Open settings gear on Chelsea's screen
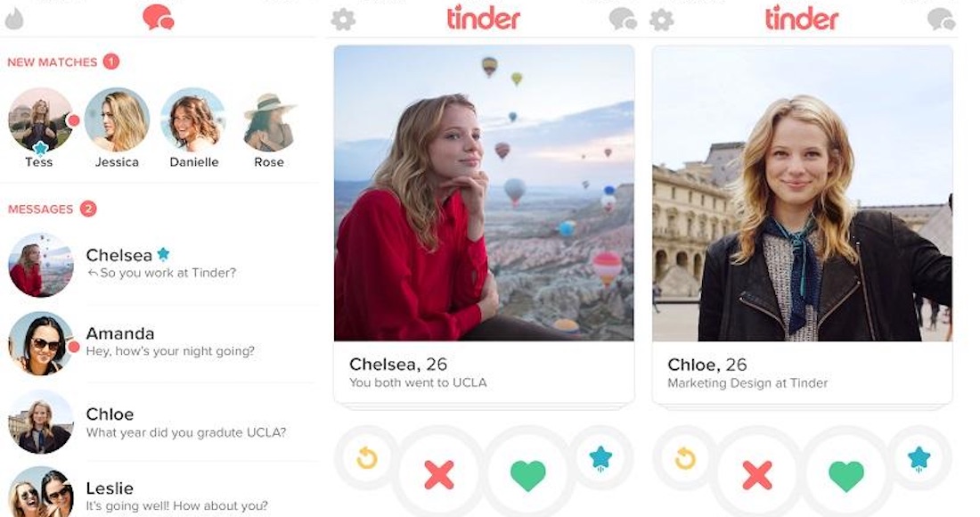The image size is (980, 517). tap(343, 20)
